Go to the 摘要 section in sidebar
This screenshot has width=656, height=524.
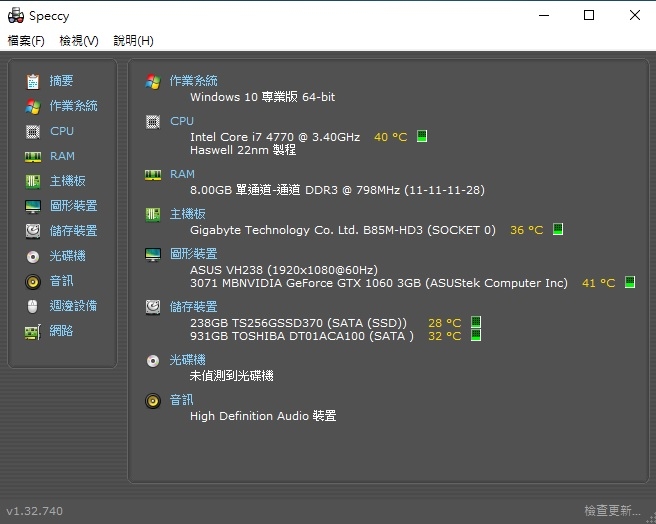coord(61,80)
